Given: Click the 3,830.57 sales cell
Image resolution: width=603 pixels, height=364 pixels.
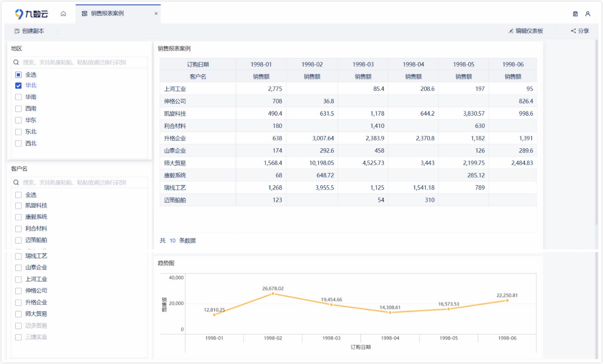Looking at the screenshot, I should 463,114.
